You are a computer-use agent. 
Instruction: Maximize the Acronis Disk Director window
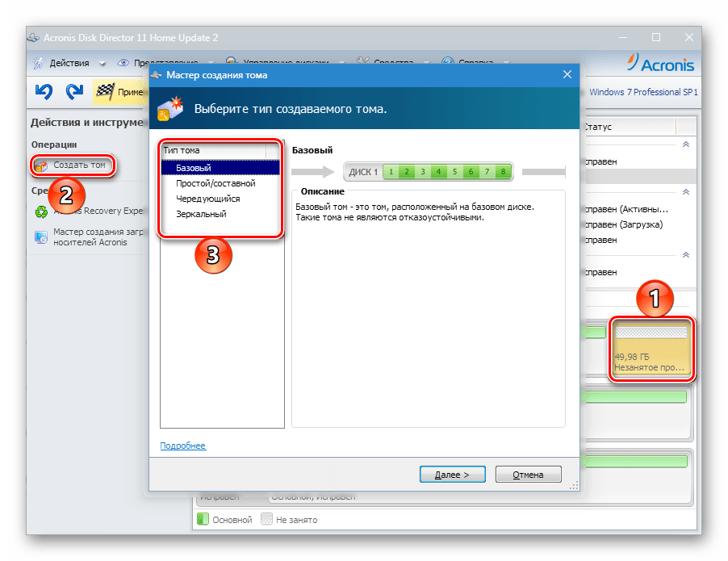[655, 37]
